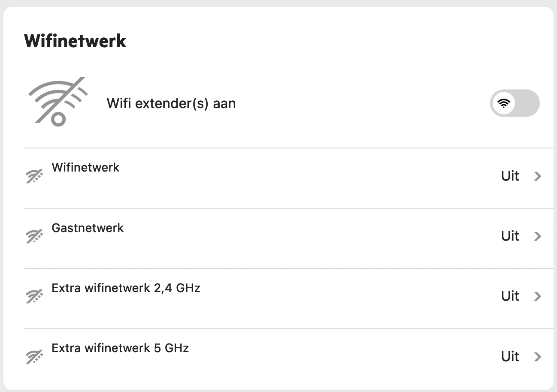Open the Wifinetwerk list entry
557x392 pixels.
click(85, 167)
